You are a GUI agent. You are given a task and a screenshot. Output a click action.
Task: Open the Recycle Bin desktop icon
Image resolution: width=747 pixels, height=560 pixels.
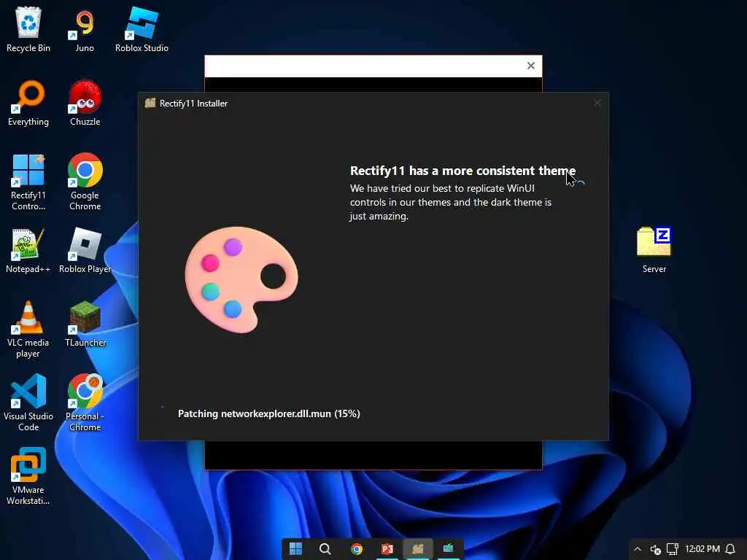pyautogui.click(x=28, y=29)
